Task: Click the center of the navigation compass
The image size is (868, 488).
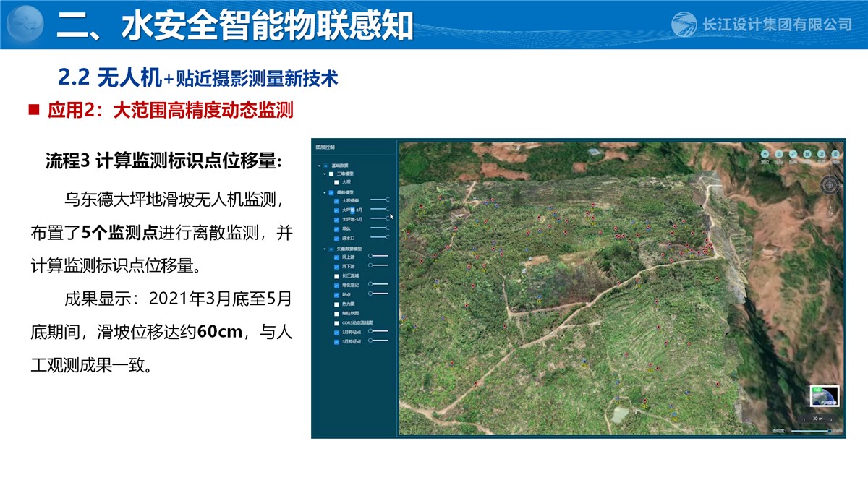Action: (831, 185)
